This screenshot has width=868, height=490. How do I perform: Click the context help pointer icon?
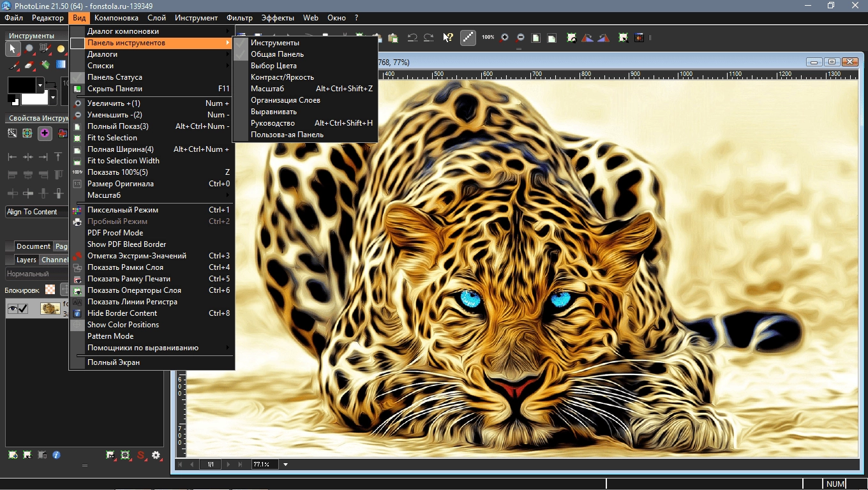448,38
